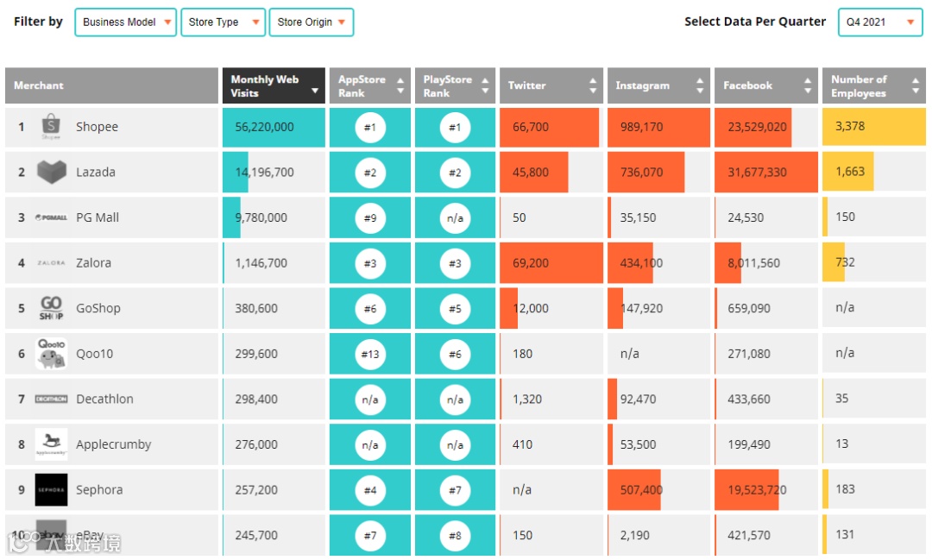Sort by Monthly Web Visits column
The width and height of the screenshot is (932, 560).
pos(274,85)
